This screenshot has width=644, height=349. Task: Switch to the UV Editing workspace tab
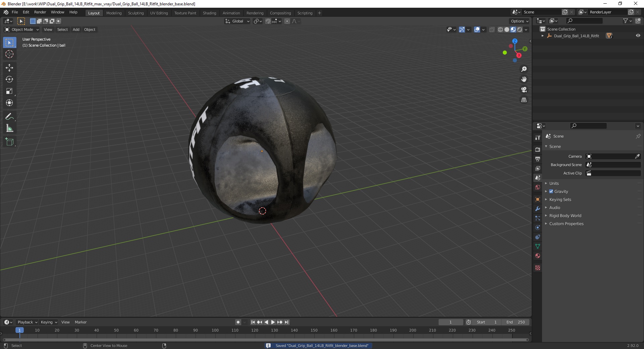[159, 13]
